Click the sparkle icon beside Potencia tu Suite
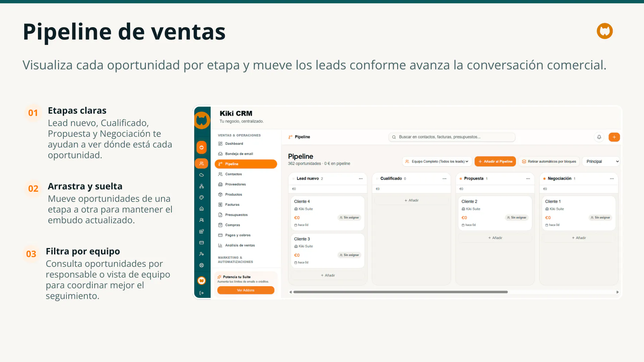 coord(219,277)
